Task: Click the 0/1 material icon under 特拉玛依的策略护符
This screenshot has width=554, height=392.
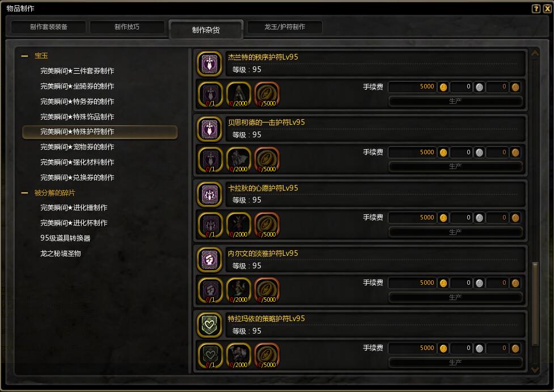Action: click(210, 356)
